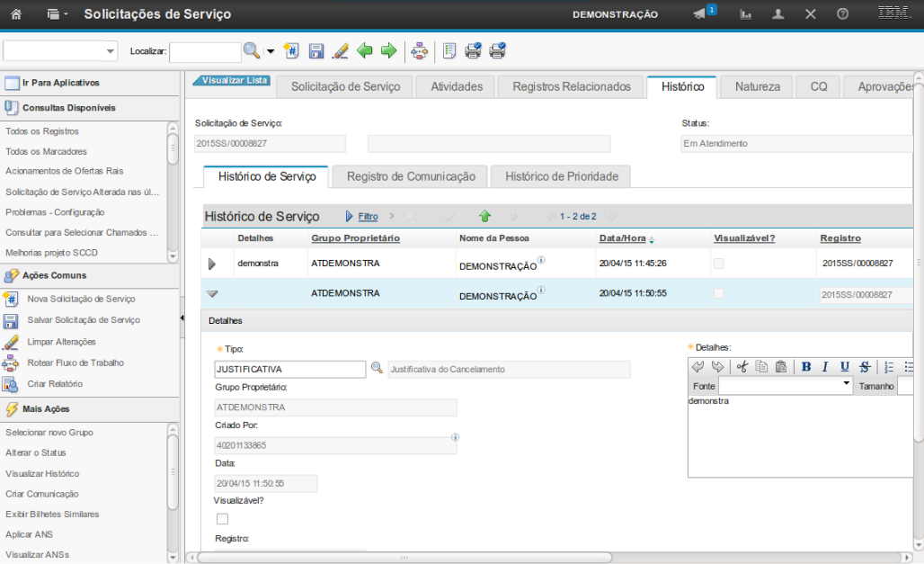
Task: Toggle the Visualizável checkbox in details form
Action: pyautogui.click(x=222, y=519)
